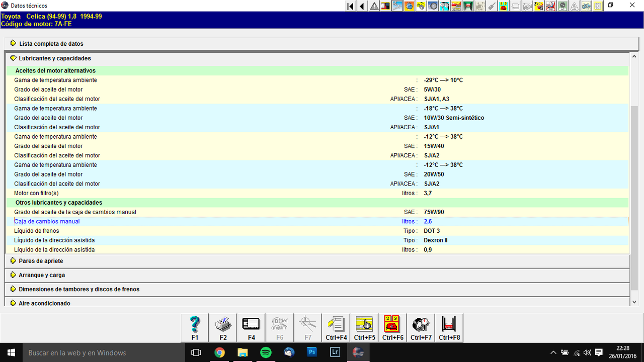Open the Ctrl+F8 car lift button
The height and width of the screenshot is (362, 644).
[449, 328]
